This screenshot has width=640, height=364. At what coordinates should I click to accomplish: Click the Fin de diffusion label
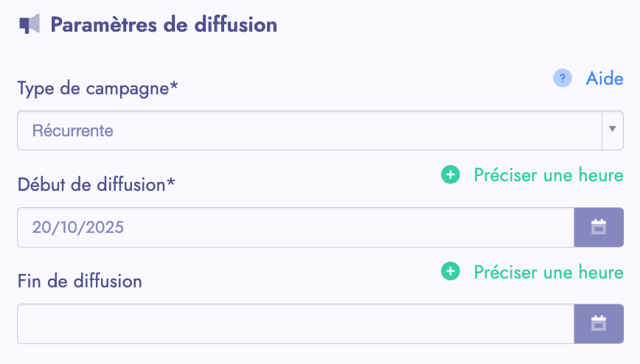click(80, 281)
